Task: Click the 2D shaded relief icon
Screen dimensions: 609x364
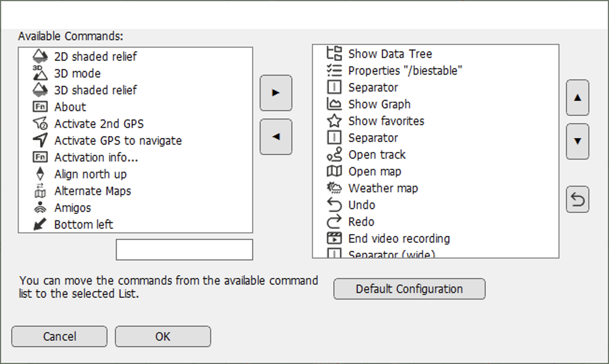Action: tap(40, 56)
